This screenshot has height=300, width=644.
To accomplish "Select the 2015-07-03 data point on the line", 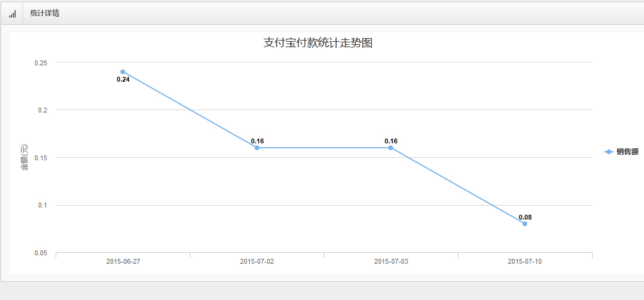I will tap(391, 148).
